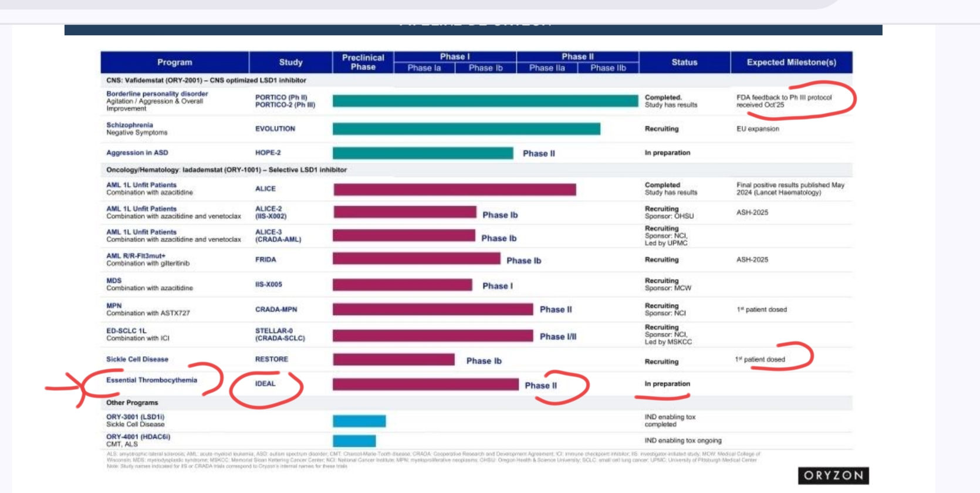This screenshot has width=980, height=493.
Task: Select In preparation status in HOPE-2 row
Action: pyautogui.click(x=668, y=153)
